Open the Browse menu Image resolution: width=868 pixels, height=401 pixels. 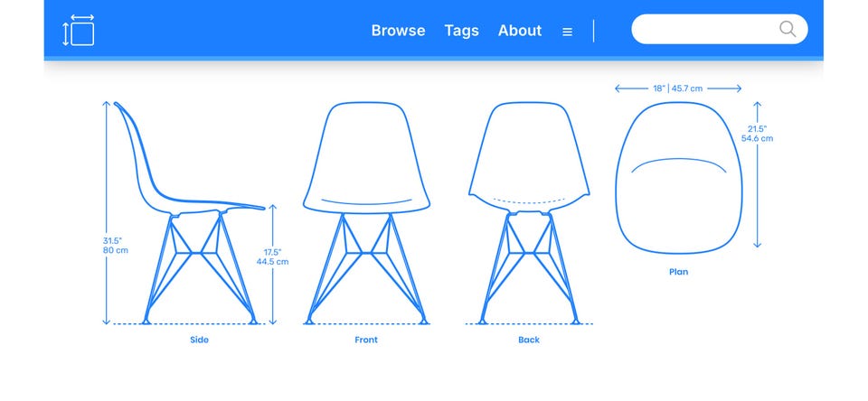398,31
